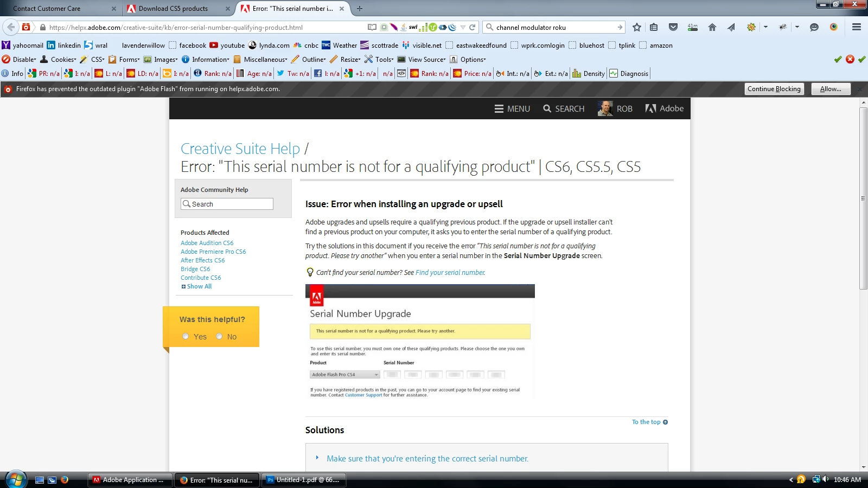Image resolution: width=868 pixels, height=488 pixels.
Task: Click the Allow... plugin button
Action: pos(831,89)
